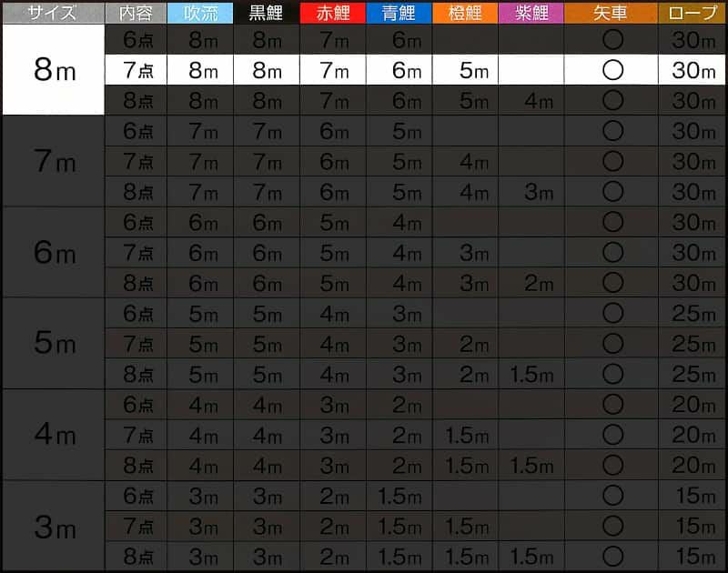Image resolution: width=728 pixels, height=573 pixels.
Task: Click the サイズ header cell
Action: coord(54,13)
